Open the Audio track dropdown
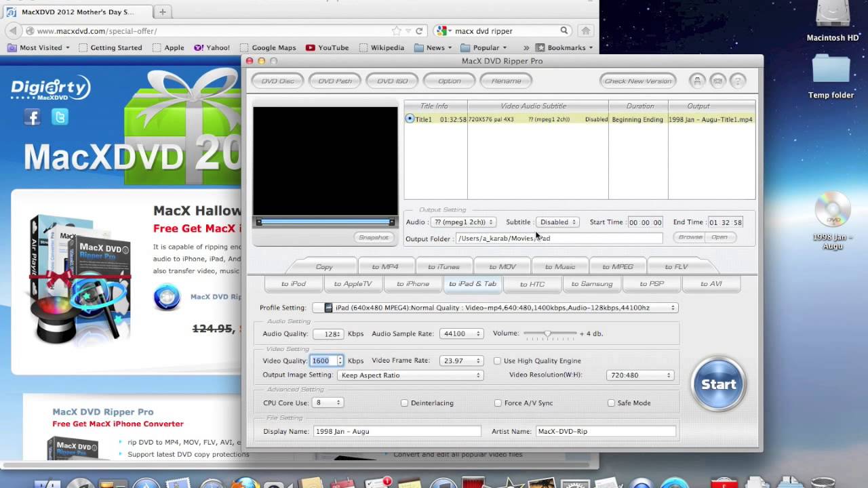This screenshot has width=868, height=488. [x=462, y=222]
